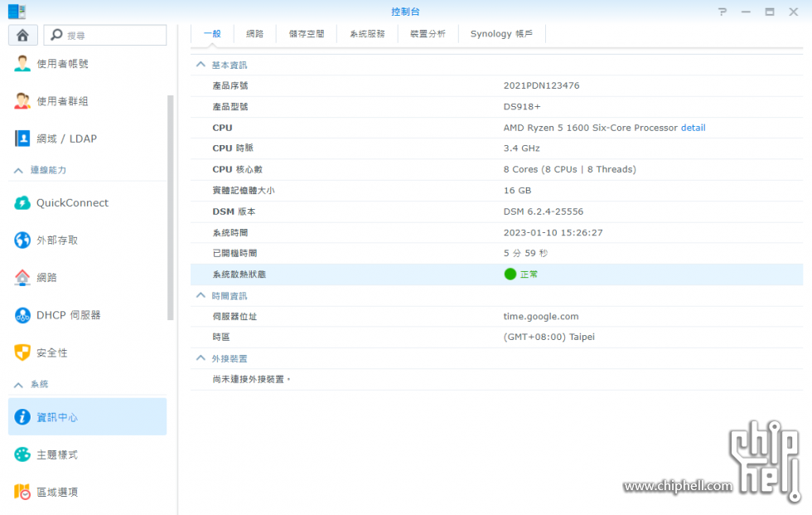812x515 pixels.
Task: Click the Control Panel app icon in title bar
Action: tap(17, 12)
